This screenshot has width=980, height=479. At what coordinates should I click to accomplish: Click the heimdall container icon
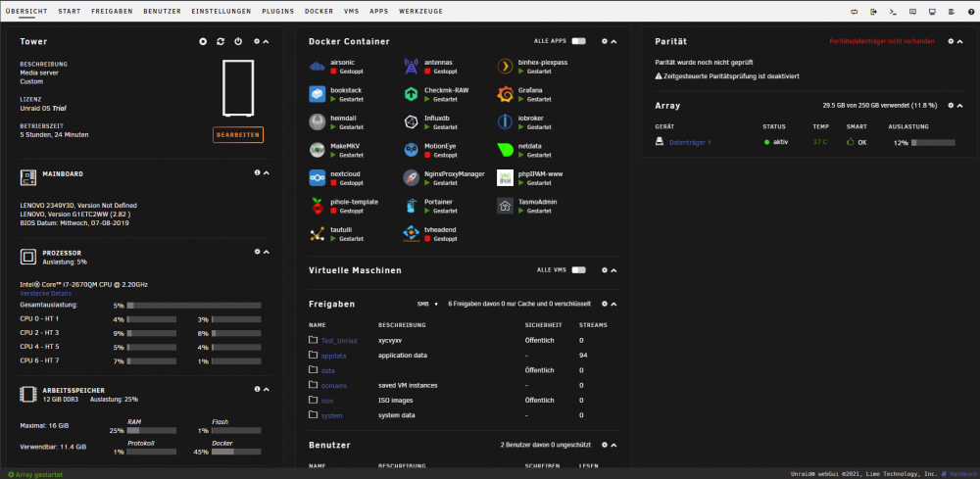(x=318, y=121)
